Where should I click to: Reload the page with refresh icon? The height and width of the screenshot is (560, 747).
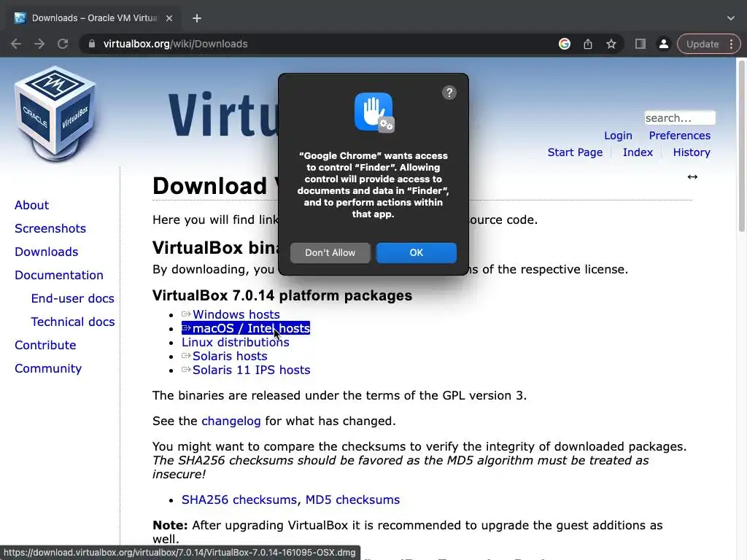pos(63,44)
